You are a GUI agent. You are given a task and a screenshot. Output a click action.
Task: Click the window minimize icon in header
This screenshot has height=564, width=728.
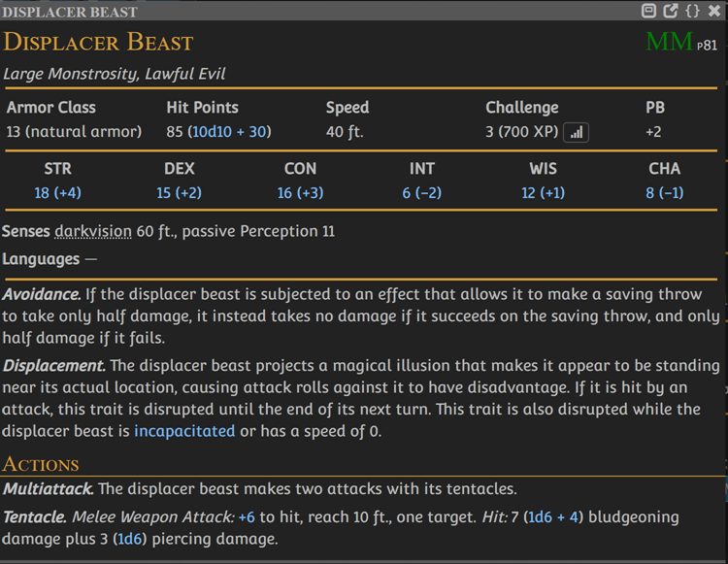tap(649, 11)
